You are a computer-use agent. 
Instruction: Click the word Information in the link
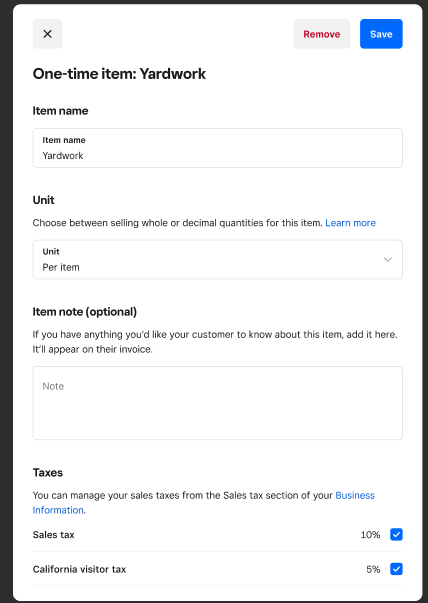59,510
